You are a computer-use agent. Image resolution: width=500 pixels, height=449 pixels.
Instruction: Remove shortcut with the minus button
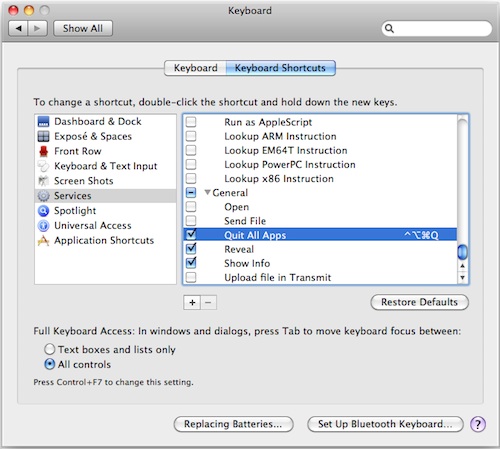tap(208, 303)
